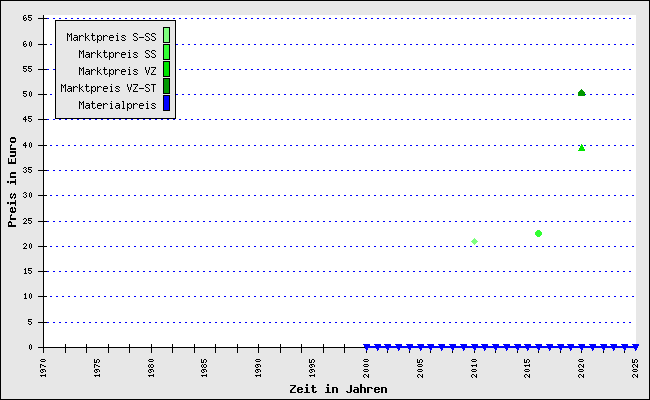Click the x-axis label 1975
Image resolution: width=650 pixels, height=400 pixels.
[x=97, y=368]
